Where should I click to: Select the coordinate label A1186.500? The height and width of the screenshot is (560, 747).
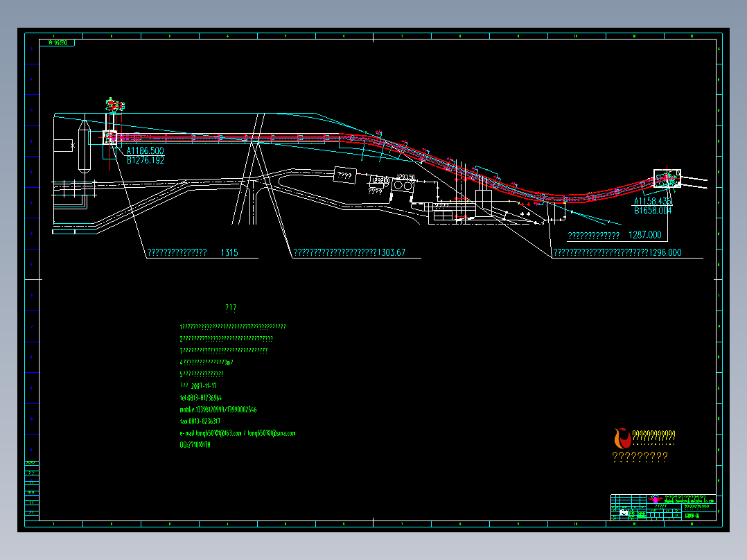[145, 150]
